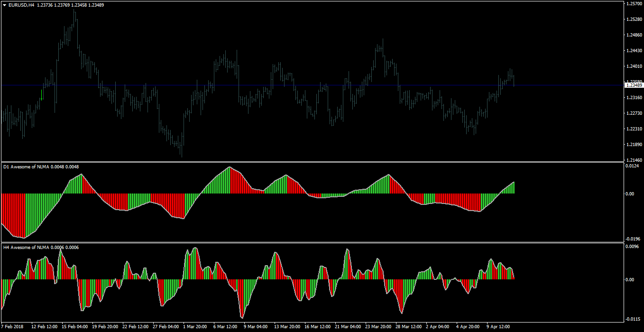The image size is (644, 332).
Task: Click the current price marker 1.23489
Action: pos(634,85)
